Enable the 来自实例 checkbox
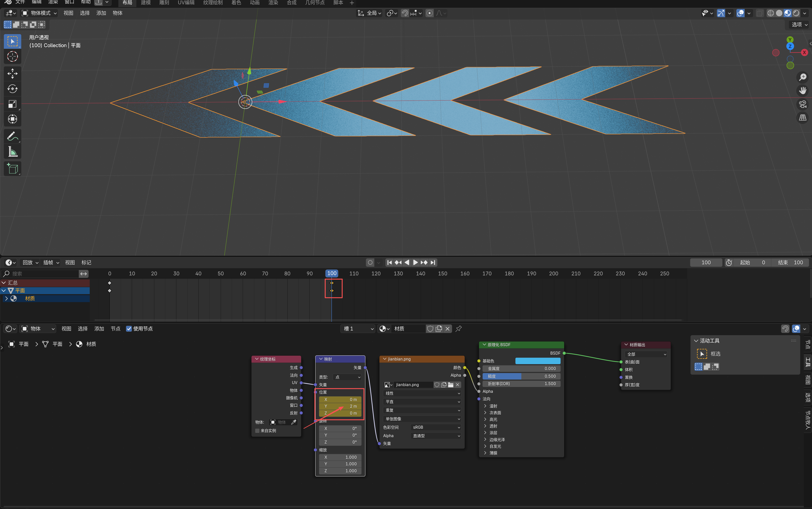812x509 pixels. (257, 431)
